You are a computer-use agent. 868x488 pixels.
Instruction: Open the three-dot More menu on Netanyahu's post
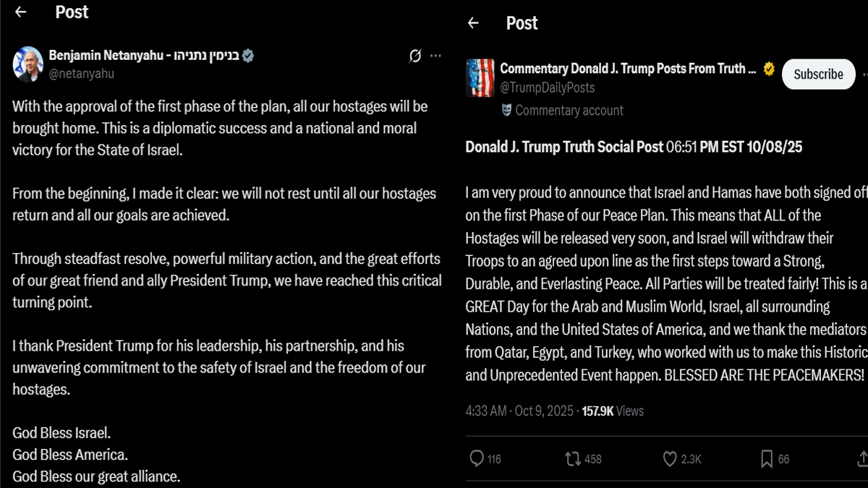435,56
